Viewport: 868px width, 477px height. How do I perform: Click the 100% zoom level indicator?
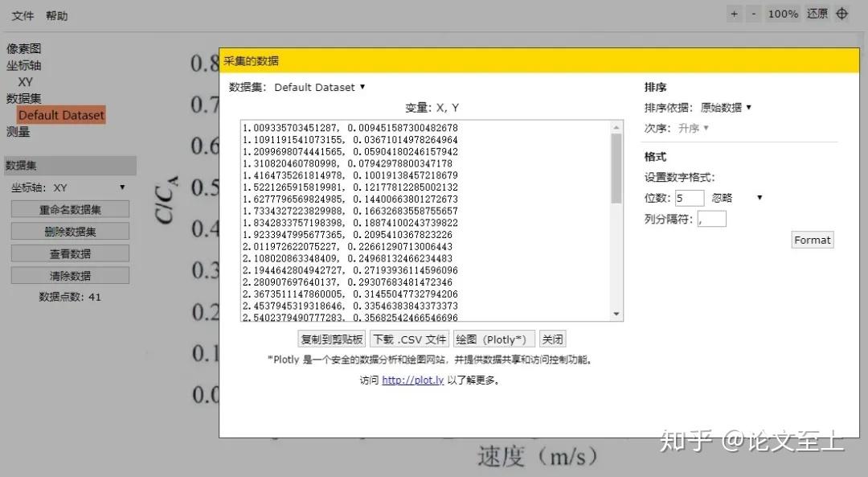[783, 14]
